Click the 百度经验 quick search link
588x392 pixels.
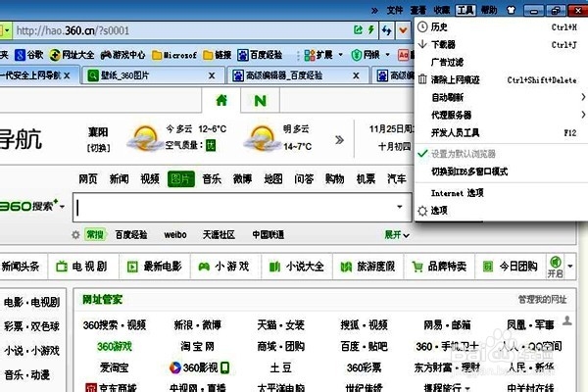(x=131, y=235)
